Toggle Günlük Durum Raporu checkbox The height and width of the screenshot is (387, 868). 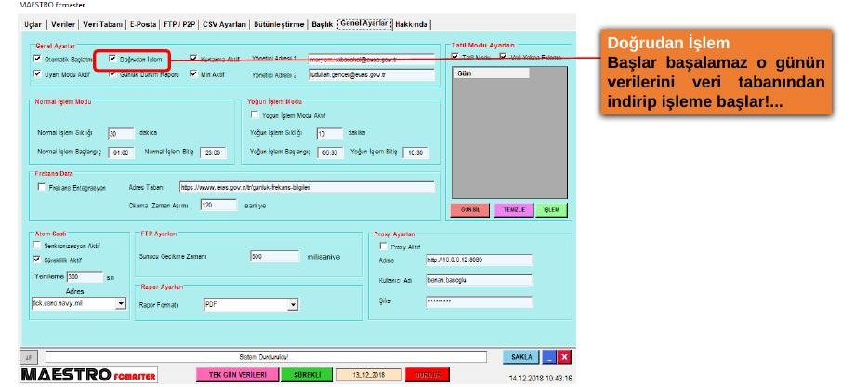pyautogui.click(x=112, y=73)
